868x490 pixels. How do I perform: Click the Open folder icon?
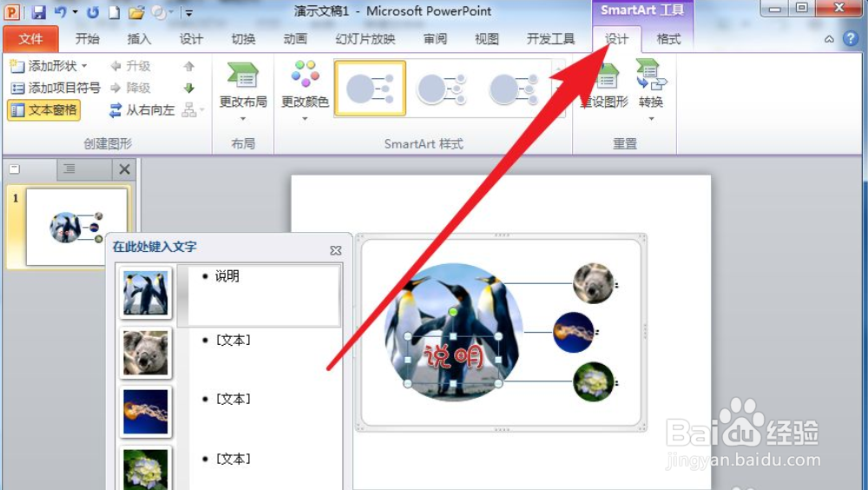coord(136,11)
